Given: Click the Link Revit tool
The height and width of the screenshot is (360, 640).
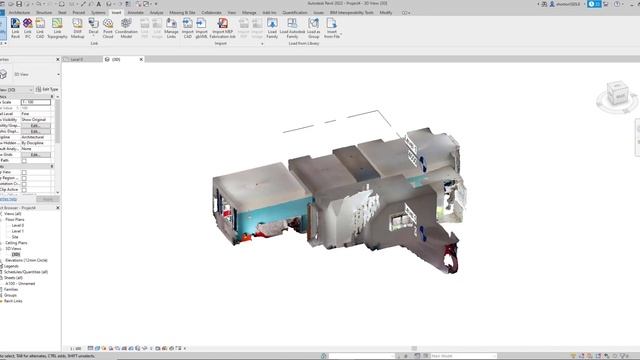Looking at the screenshot, I should 15,28.
